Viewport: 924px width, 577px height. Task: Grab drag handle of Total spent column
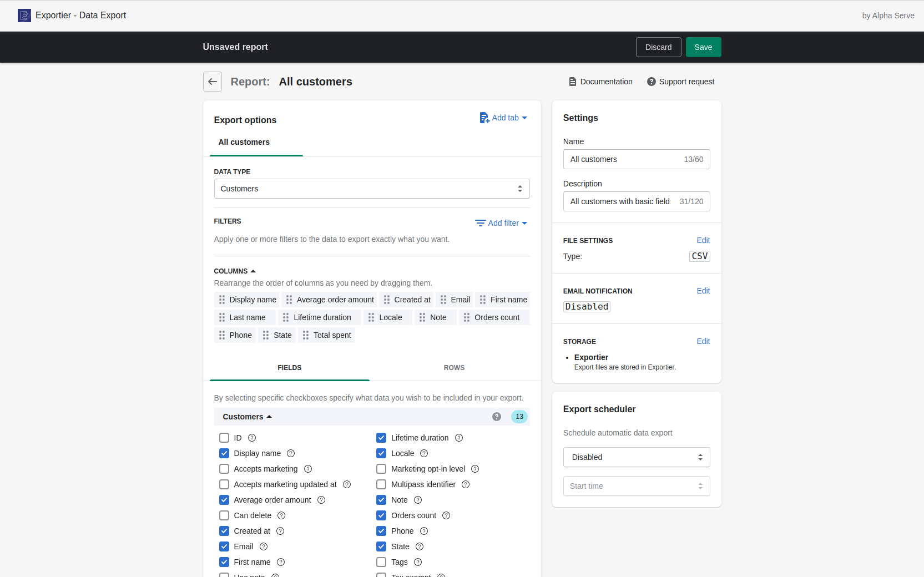pyautogui.click(x=306, y=335)
